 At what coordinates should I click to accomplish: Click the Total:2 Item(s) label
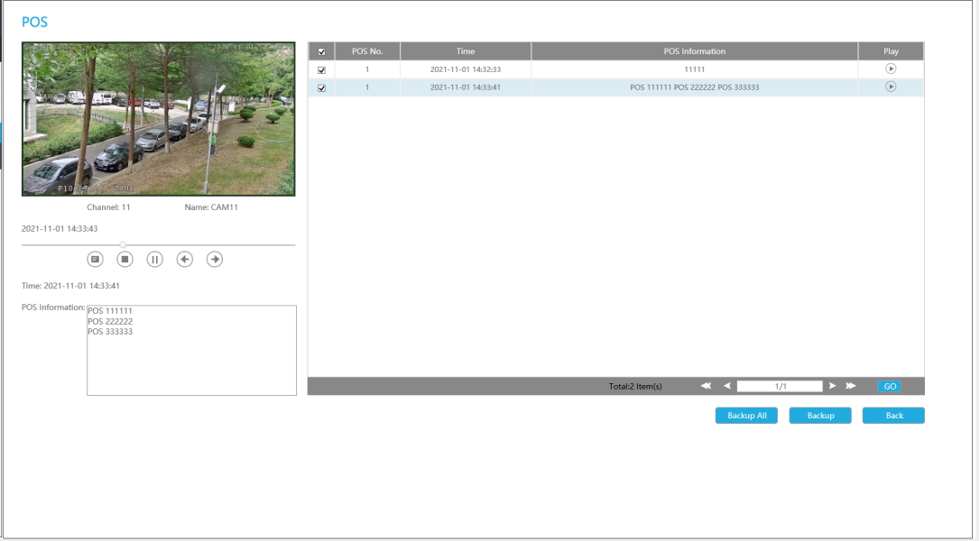coord(635,387)
